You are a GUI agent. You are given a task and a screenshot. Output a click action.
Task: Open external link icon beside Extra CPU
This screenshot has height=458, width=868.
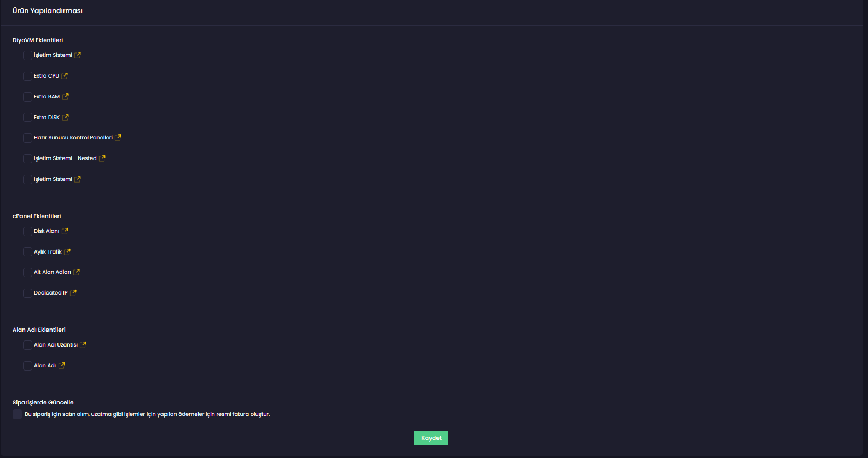(x=65, y=76)
